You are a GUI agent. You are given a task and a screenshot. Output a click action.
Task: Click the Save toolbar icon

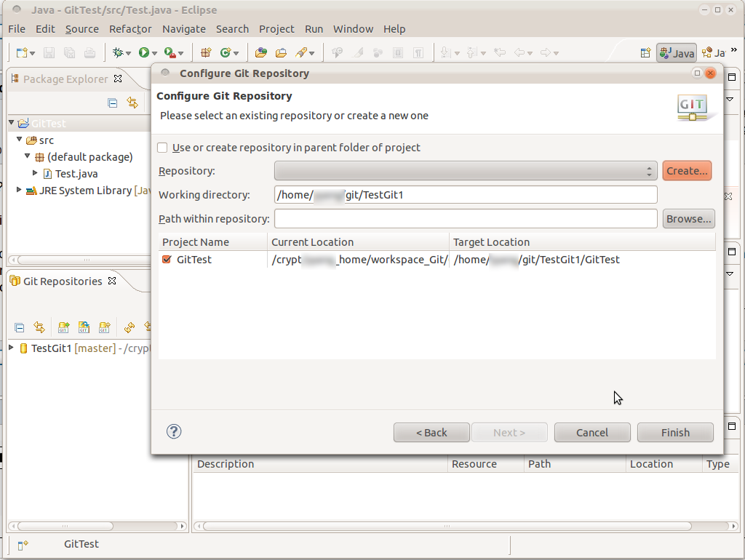pyautogui.click(x=49, y=52)
